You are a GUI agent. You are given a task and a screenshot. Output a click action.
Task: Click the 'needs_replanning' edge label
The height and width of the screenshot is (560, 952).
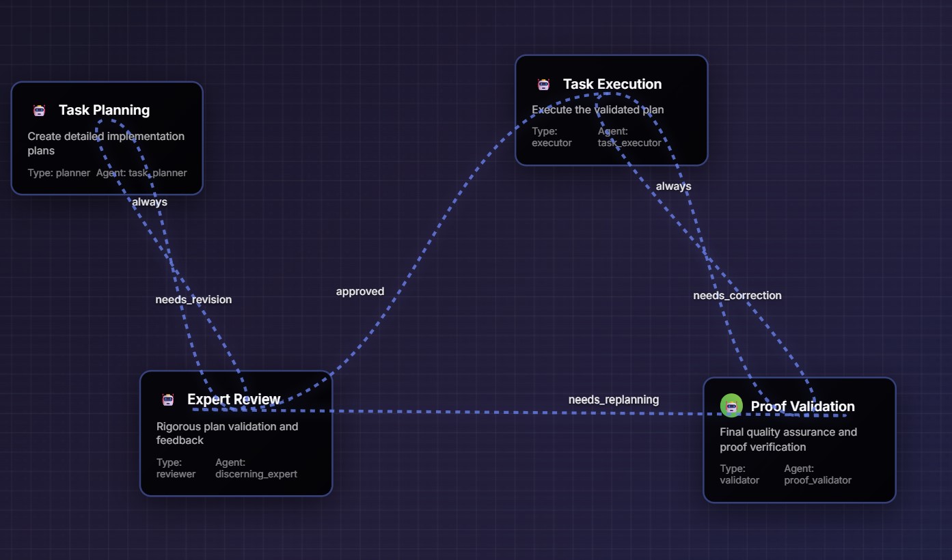[x=613, y=400]
